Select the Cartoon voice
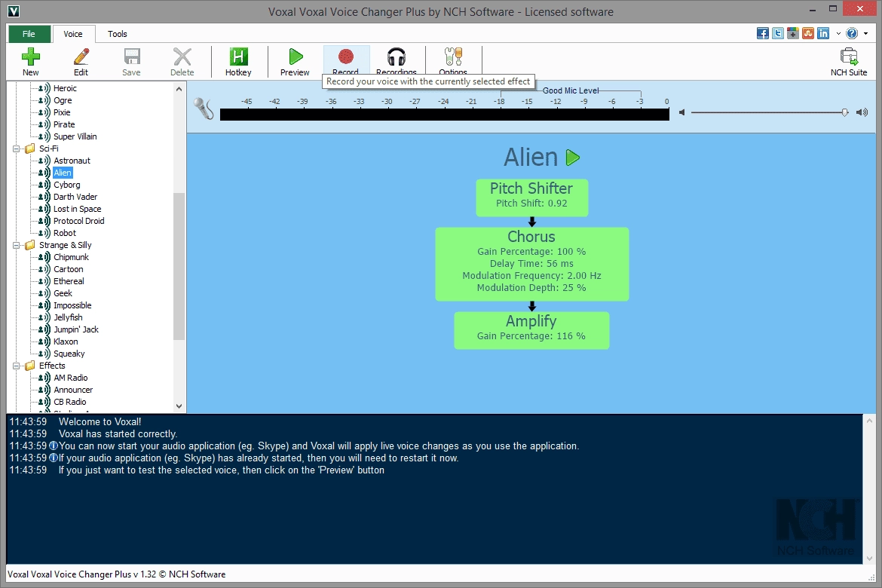882x588 pixels. coord(69,270)
